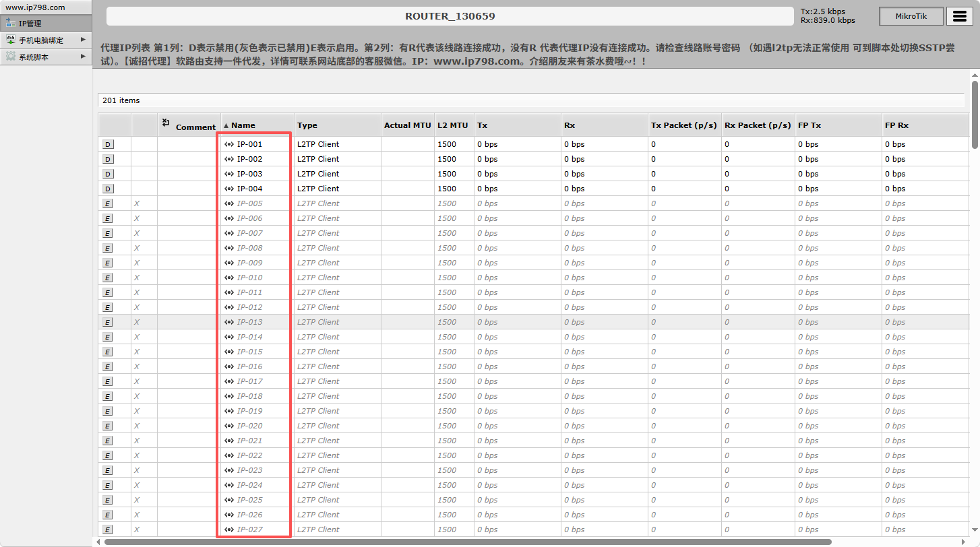980x547 pixels.
Task: Sort by the L2 MTU column header
Action: (454, 125)
